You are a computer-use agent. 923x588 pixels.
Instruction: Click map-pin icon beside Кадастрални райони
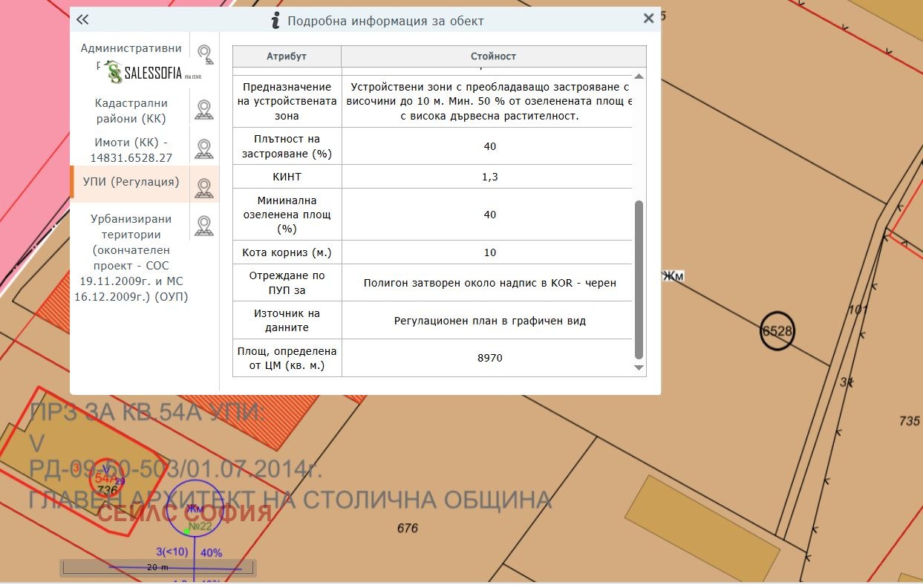(x=204, y=110)
